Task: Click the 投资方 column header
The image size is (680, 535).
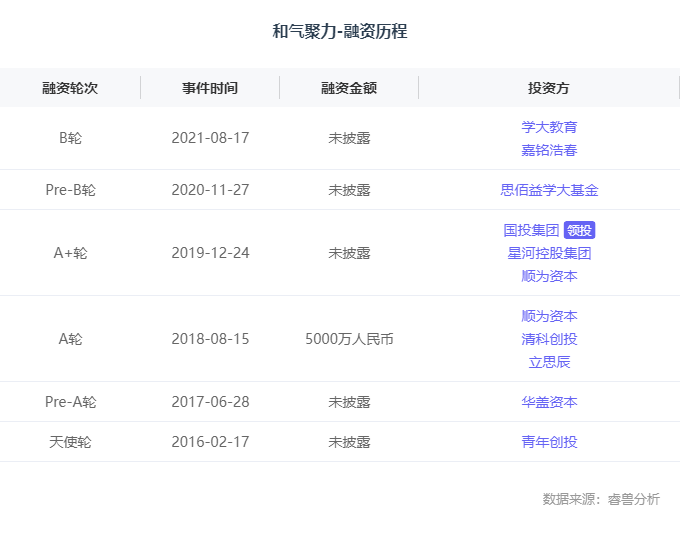Action: (x=549, y=88)
